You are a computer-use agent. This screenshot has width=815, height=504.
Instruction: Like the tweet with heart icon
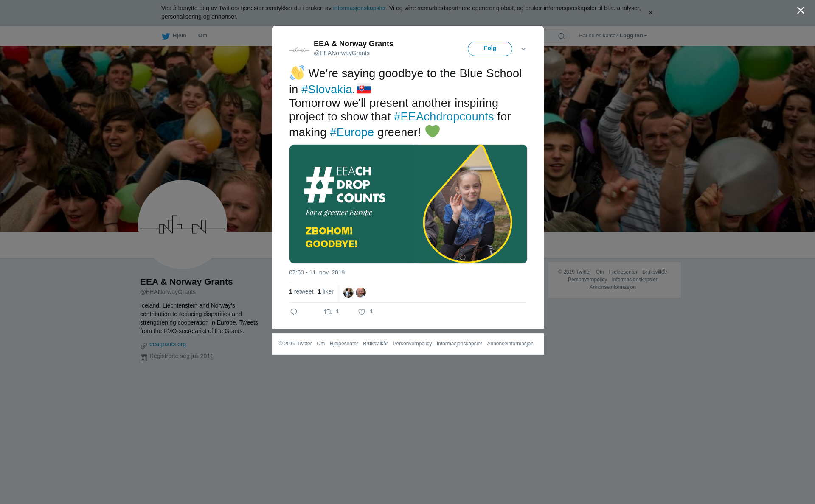coord(362,312)
